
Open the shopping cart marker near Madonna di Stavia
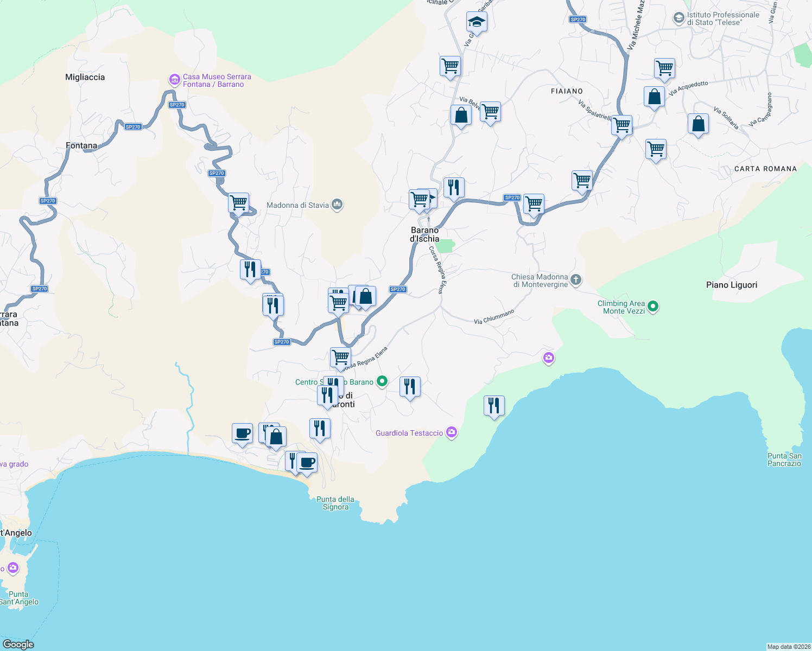click(x=239, y=201)
